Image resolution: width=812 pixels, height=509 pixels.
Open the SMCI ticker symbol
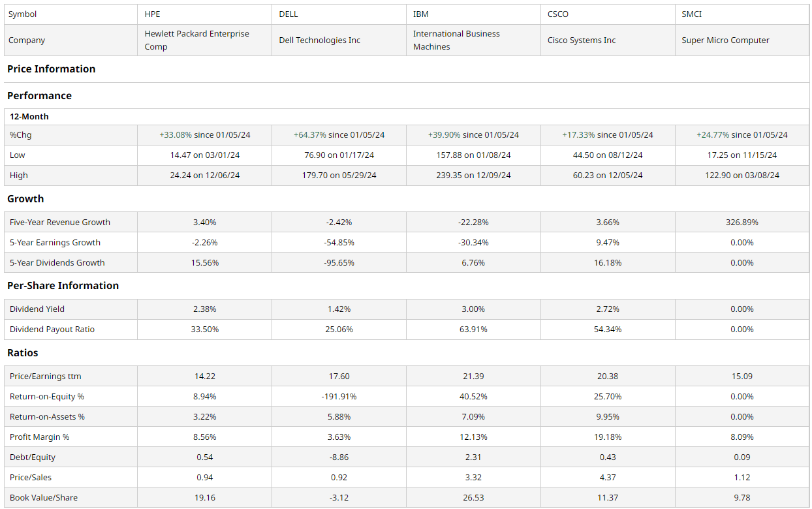(x=692, y=14)
